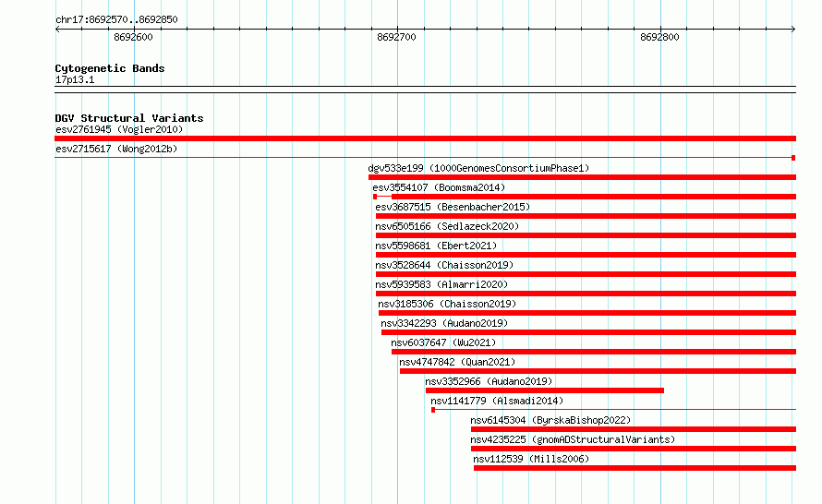The height and width of the screenshot is (504, 822).
Task: Click the 8692600 ruler position label
Action: pos(133,37)
